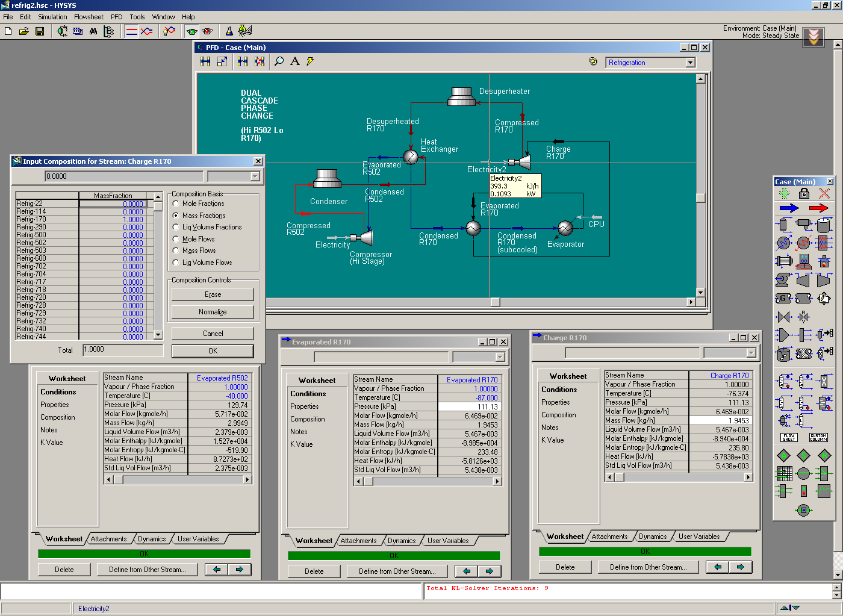Open the Basis Environment flask icon
This screenshot has height=616, width=843.
(229, 31)
